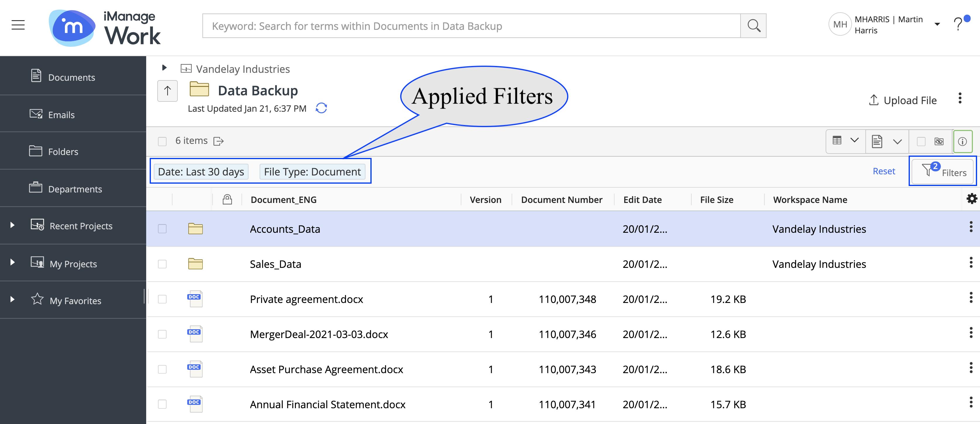Select all items checkbox
Screen dimensions: 980x424
point(163,142)
